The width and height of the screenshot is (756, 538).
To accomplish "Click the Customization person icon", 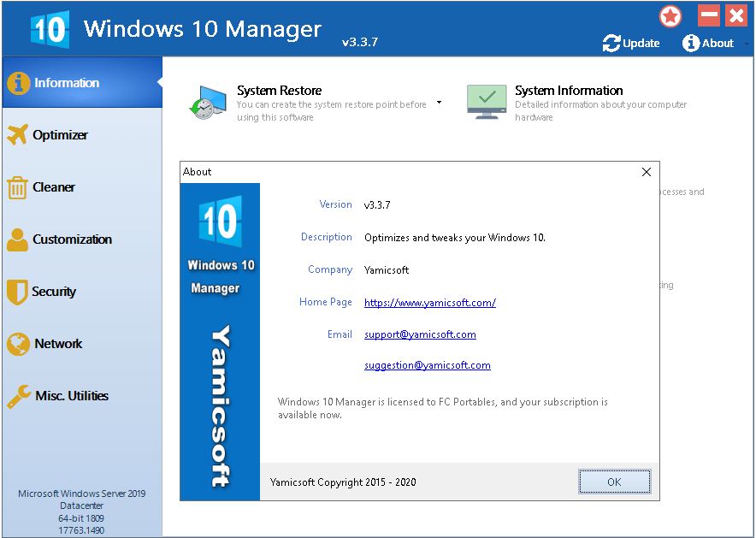I will coord(17,239).
